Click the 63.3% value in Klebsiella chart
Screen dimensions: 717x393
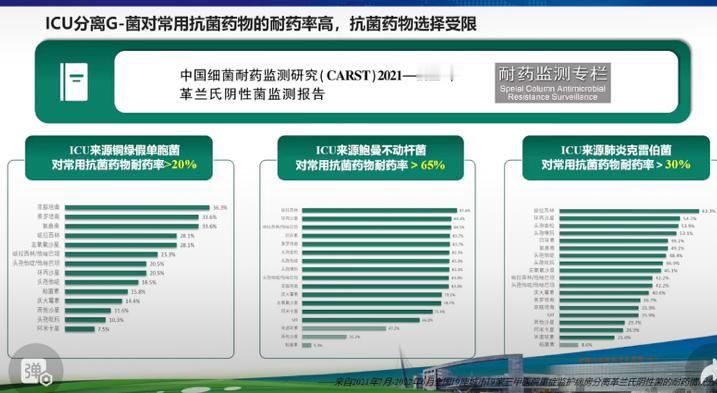(x=709, y=211)
